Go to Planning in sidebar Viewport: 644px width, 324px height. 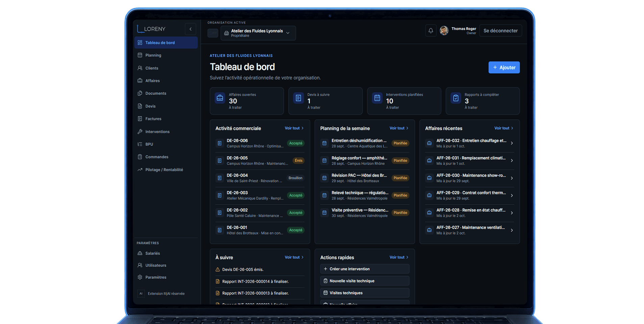[x=166, y=55]
